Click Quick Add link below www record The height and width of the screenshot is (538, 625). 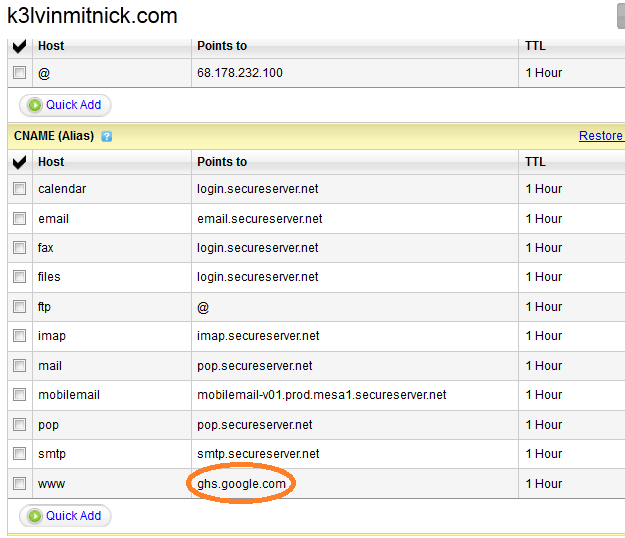(x=73, y=516)
